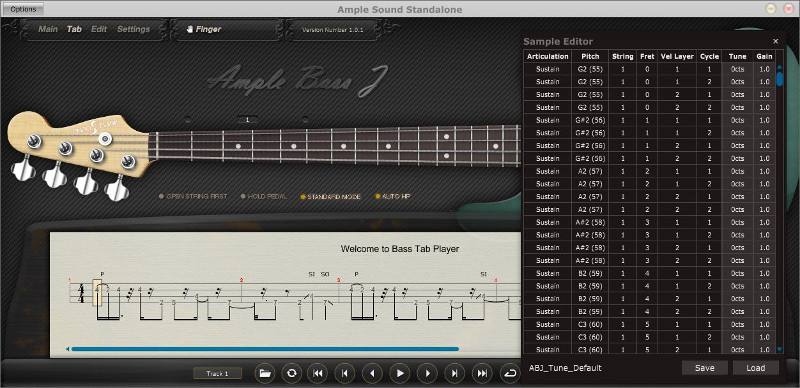Image resolution: width=800 pixels, height=388 pixels.
Task: Click the Pitch column header
Action: (590, 57)
